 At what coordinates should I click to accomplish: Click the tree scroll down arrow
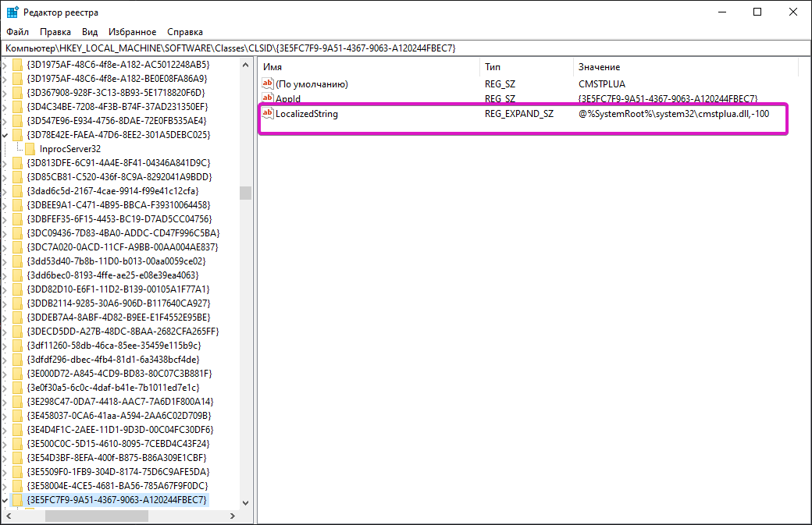(245, 502)
